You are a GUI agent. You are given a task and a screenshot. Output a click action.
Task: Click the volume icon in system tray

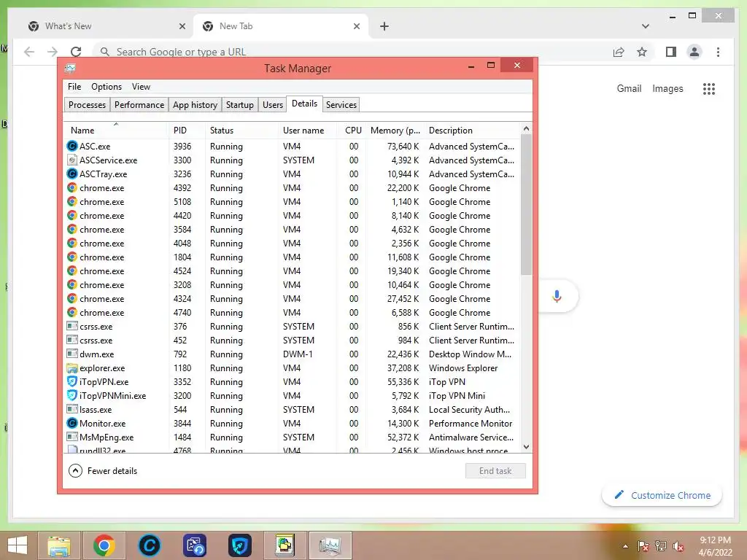coord(678,546)
